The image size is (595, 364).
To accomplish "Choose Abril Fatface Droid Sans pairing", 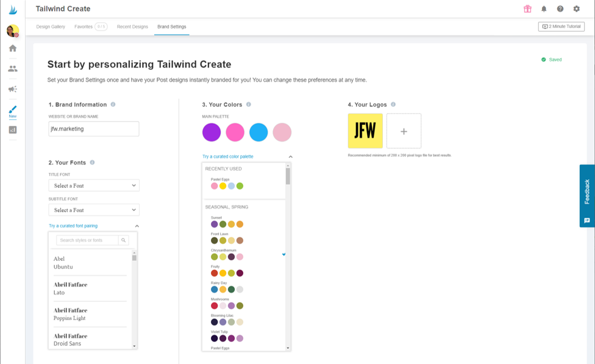I will (90, 340).
